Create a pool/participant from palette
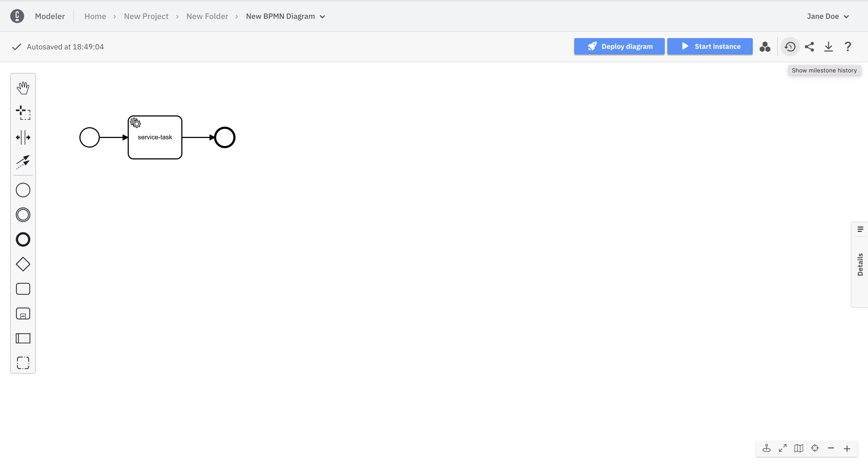This screenshot has width=868, height=467. [23, 338]
